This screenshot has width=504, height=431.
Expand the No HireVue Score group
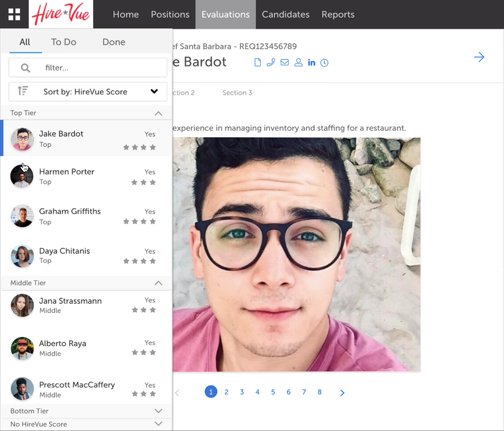point(158,424)
